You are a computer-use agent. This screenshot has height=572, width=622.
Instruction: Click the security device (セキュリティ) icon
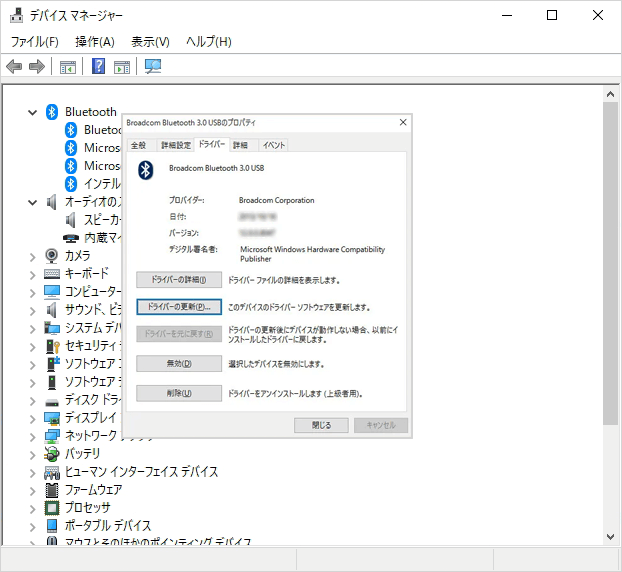click(52, 346)
